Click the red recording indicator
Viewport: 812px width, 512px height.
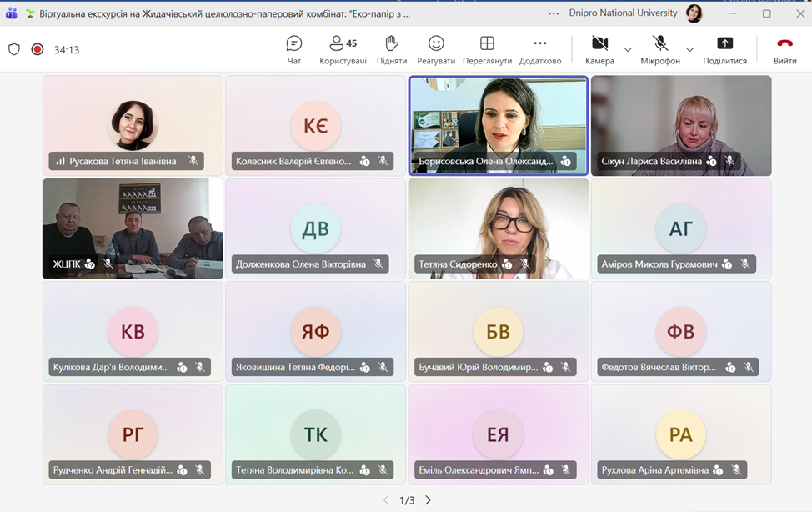38,49
